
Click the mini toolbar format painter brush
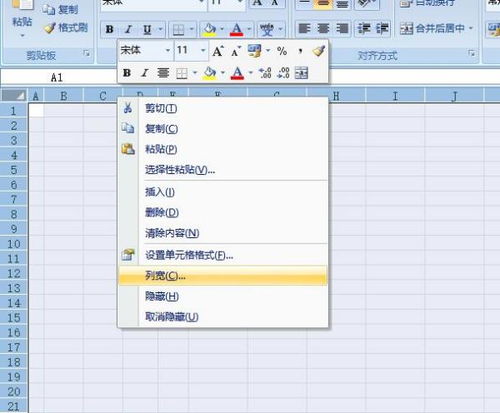tap(318, 51)
